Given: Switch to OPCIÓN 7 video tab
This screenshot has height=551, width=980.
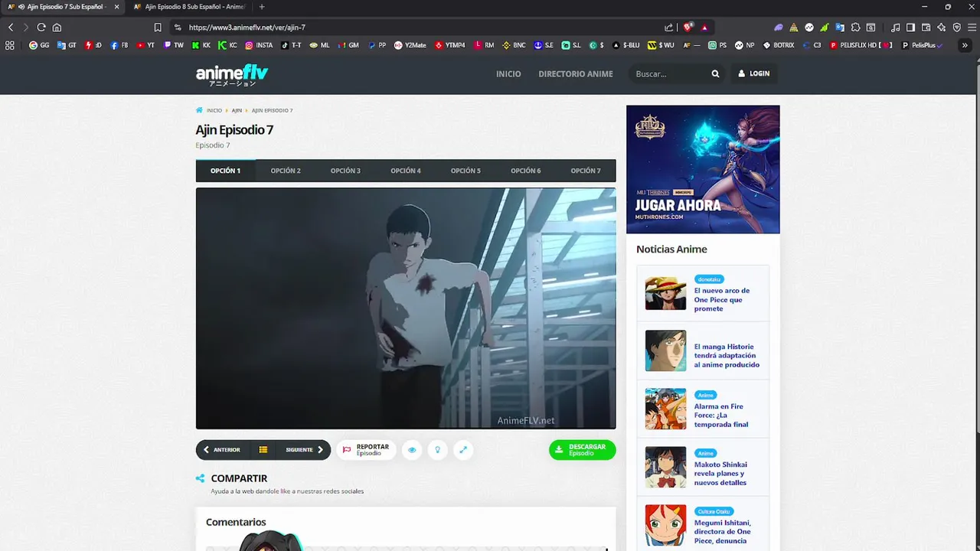Looking at the screenshot, I should pyautogui.click(x=586, y=171).
